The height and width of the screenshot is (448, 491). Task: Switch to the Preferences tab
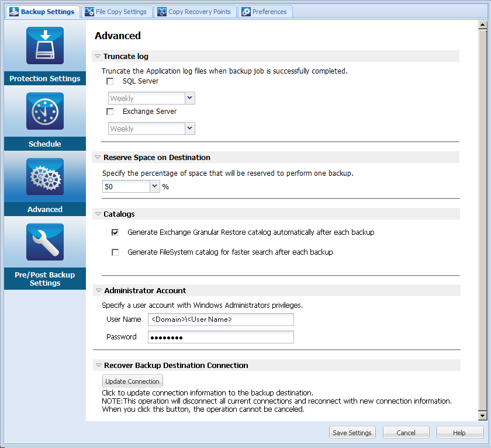click(265, 12)
